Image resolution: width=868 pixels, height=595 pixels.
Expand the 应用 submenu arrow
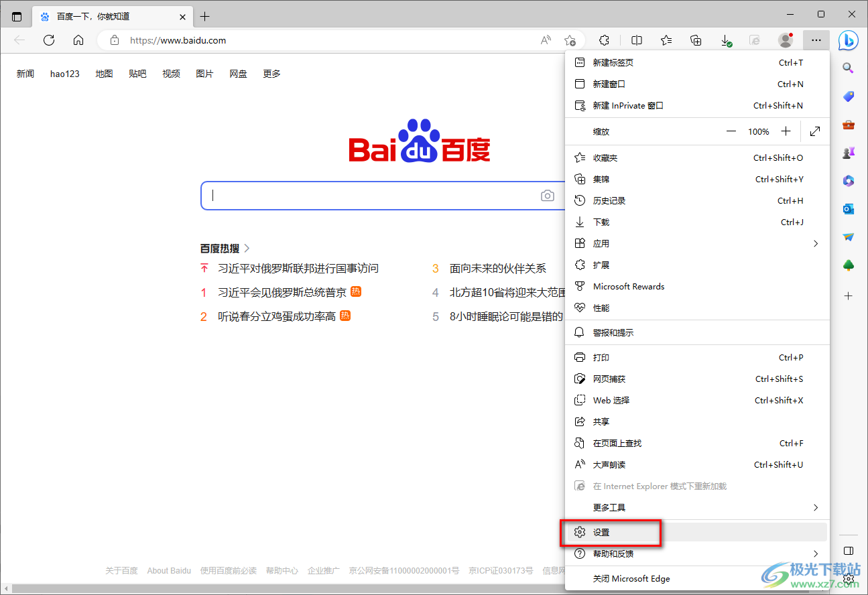816,243
